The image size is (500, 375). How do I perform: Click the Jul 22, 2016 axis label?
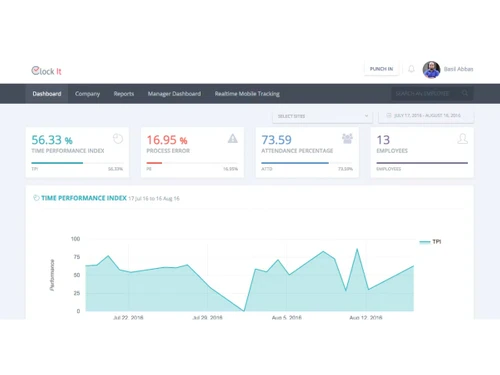128,317
